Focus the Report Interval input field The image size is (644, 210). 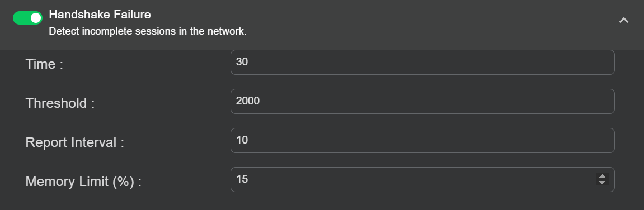[x=422, y=140]
